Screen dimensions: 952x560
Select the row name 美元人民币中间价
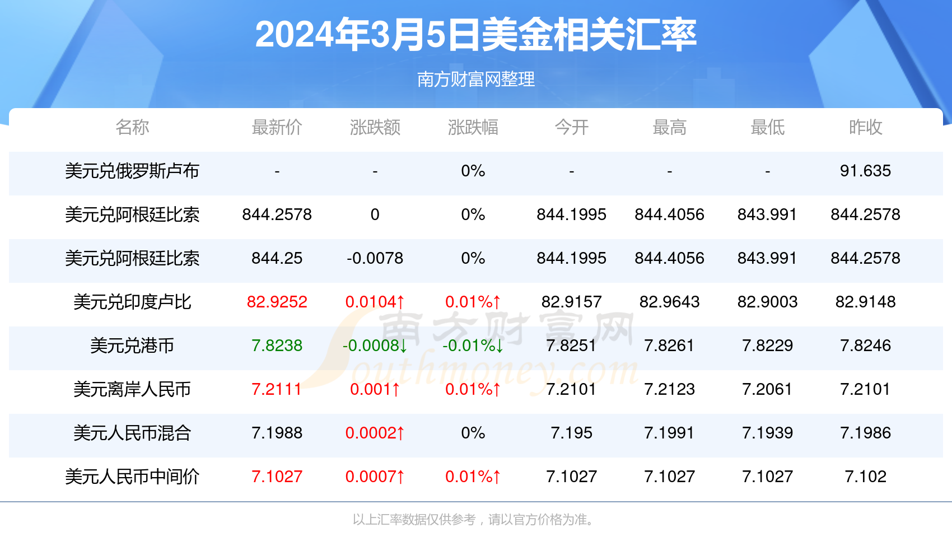[x=132, y=477]
